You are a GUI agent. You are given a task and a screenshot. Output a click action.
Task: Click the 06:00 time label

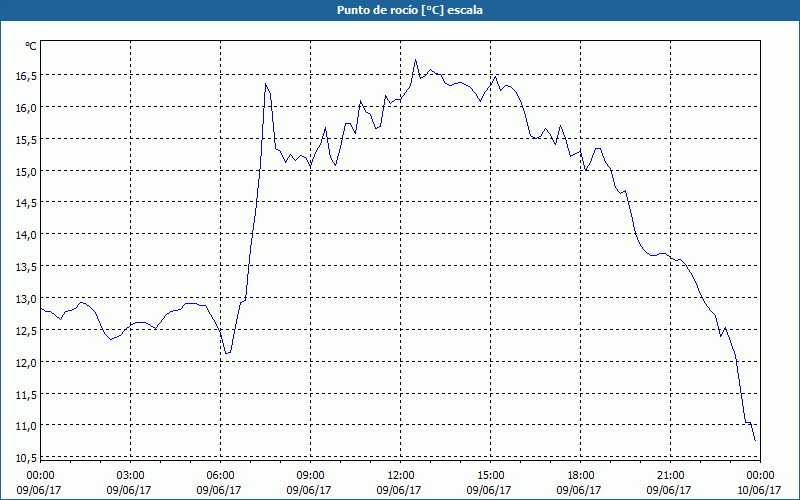pyautogui.click(x=220, y=476)
